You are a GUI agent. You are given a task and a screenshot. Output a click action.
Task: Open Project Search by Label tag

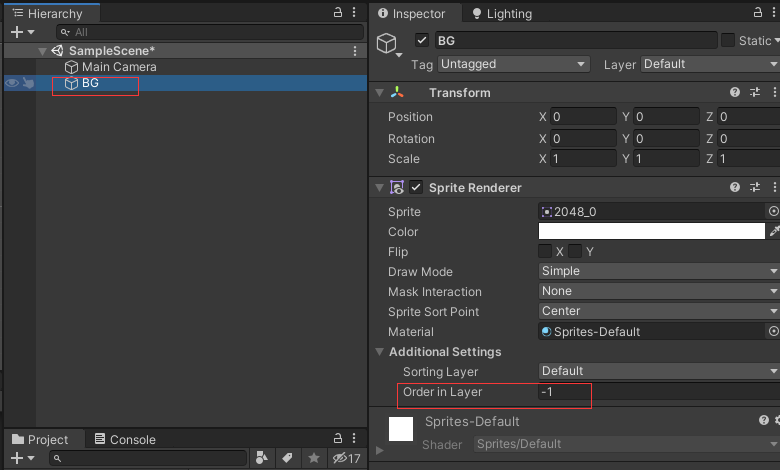(287, 458)
